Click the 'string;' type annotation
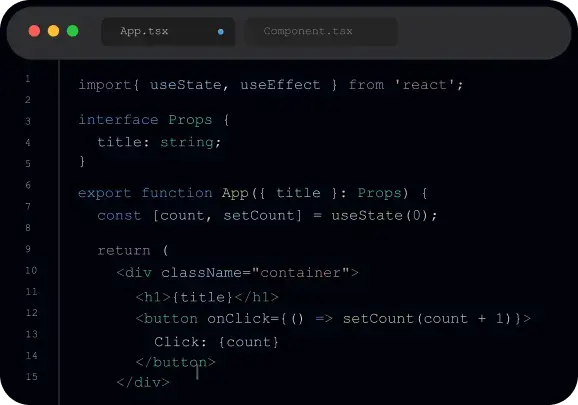Screen dimensions: 578x405 pyautogui.click(x=191, y=143)
